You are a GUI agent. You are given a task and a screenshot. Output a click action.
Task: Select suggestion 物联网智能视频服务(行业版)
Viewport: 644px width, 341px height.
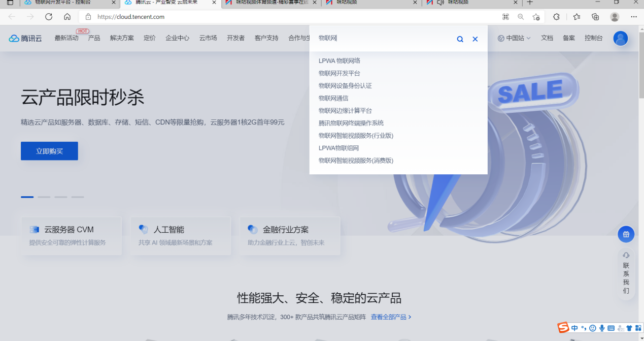356,136
